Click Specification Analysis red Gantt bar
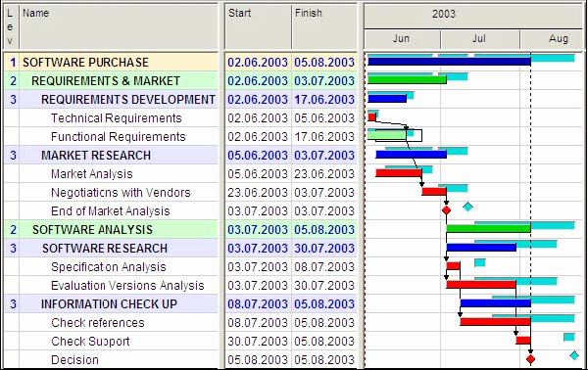 point(454,266)
